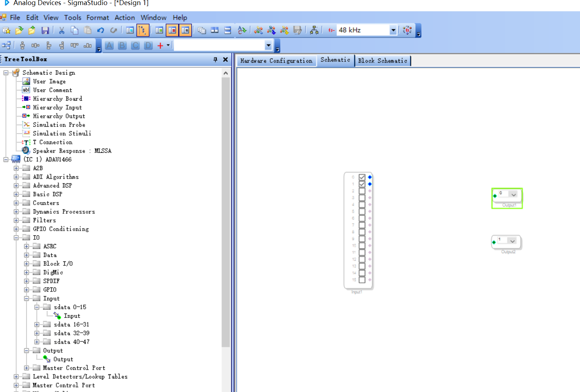Select the User Comment tree item
Image resolution: width=580 pixels, height=392 pixels.
[52, 90]
